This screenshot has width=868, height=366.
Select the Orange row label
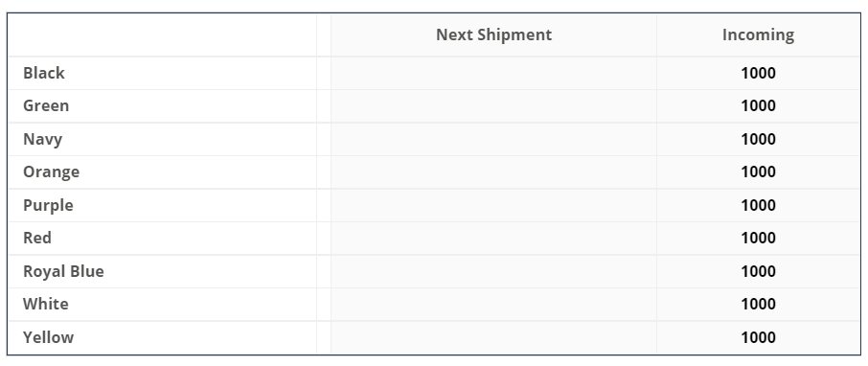coord(51,172)
